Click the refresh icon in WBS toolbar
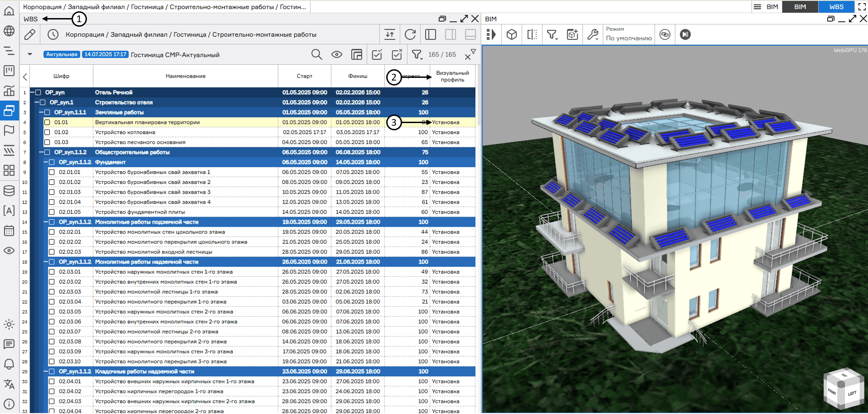 410,34
